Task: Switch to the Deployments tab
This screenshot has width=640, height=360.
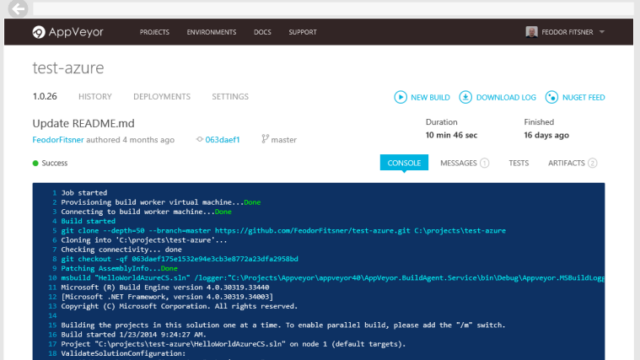Action: tap(162, 96)
